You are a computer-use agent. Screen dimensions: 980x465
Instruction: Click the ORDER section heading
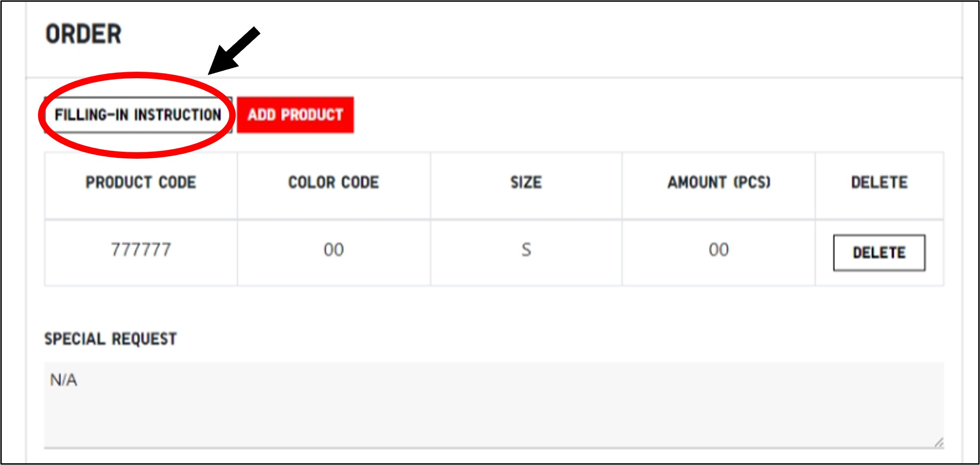[83, 34]
